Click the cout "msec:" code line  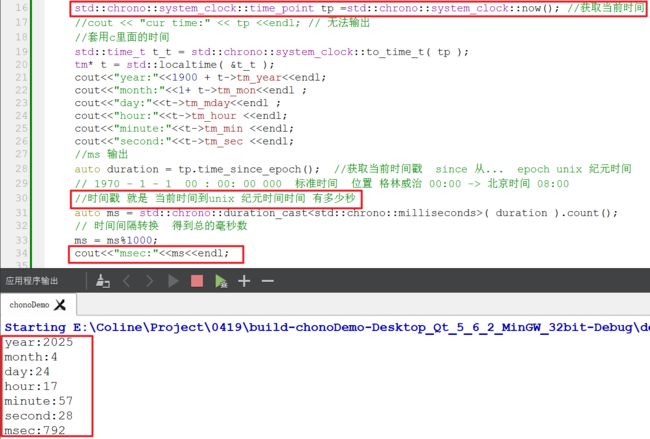coord(152,253)
